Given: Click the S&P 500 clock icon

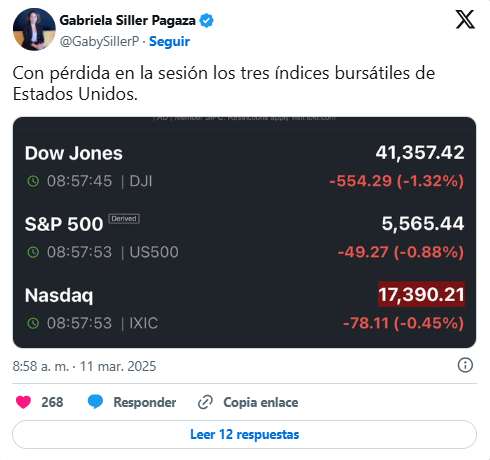Looking at the screenshot, I should [x=33, y=252].
